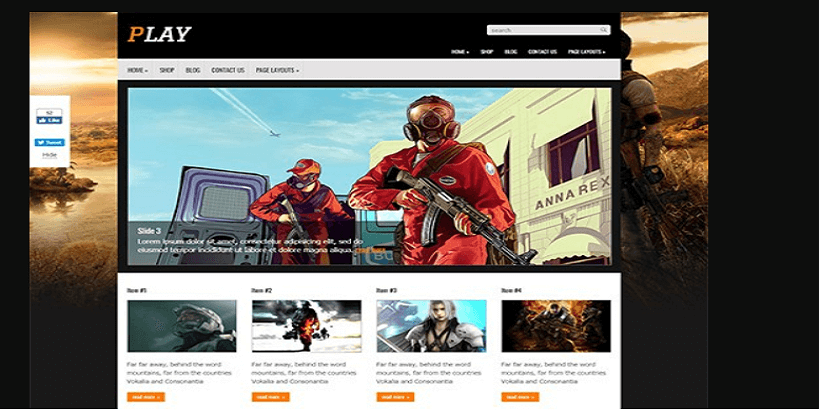Viewport: 820px width, 410px height.
Task: Expand Page Layouts in top black menu
Action: click(587, 52)
